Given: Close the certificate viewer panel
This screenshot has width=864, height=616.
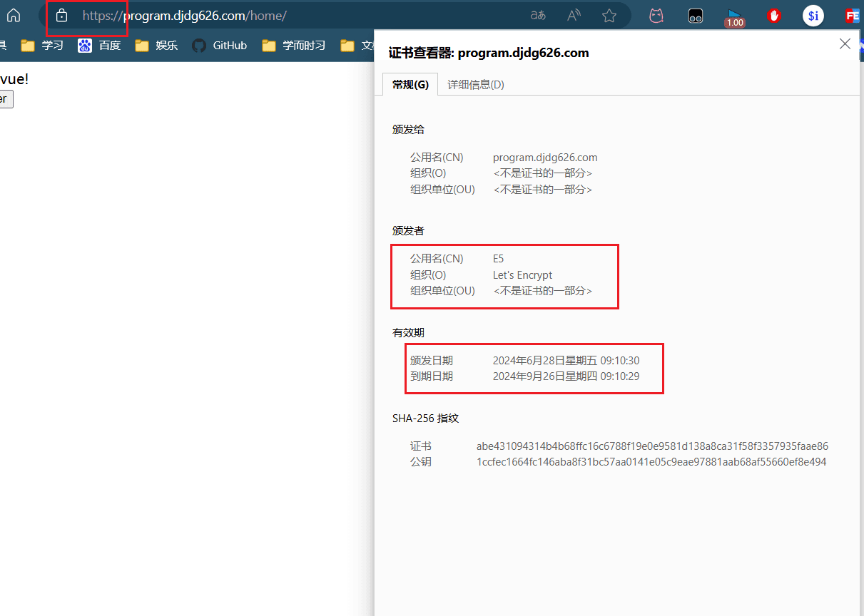Looking at the screenshot, I should 845,44.
